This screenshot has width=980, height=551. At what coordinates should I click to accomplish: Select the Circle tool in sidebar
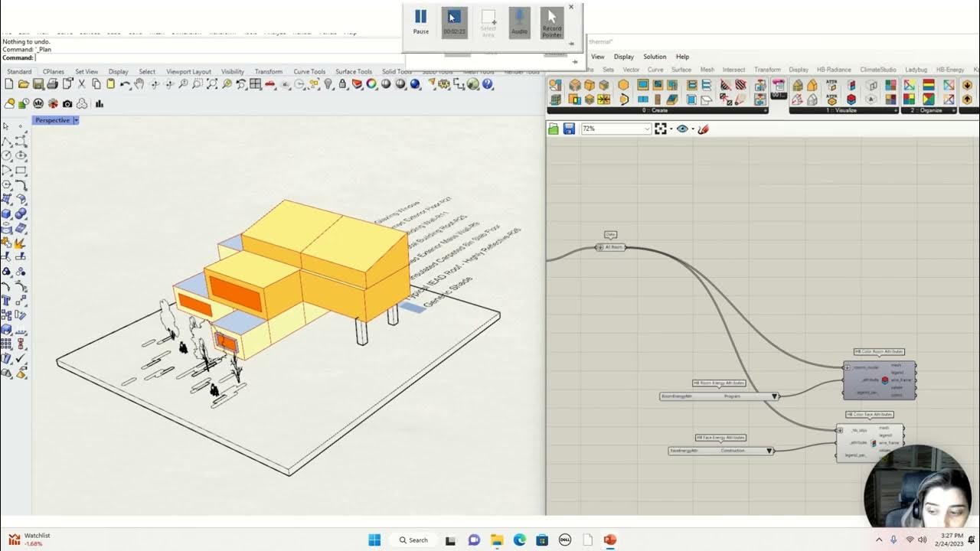[5, 155]
